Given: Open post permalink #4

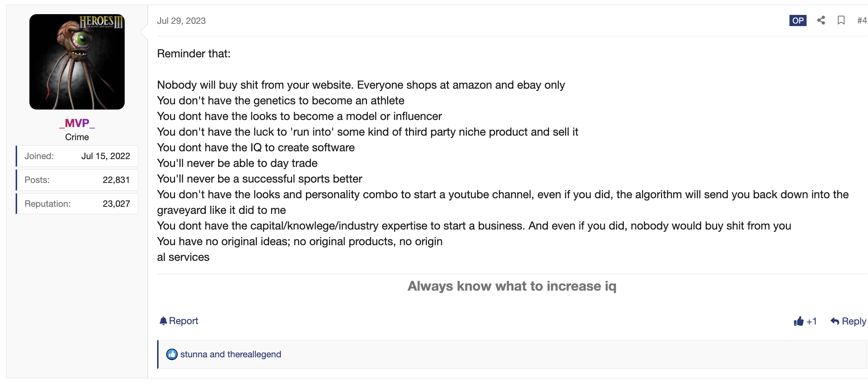Looking at the screenshot, I should click(x=862, y=20).
